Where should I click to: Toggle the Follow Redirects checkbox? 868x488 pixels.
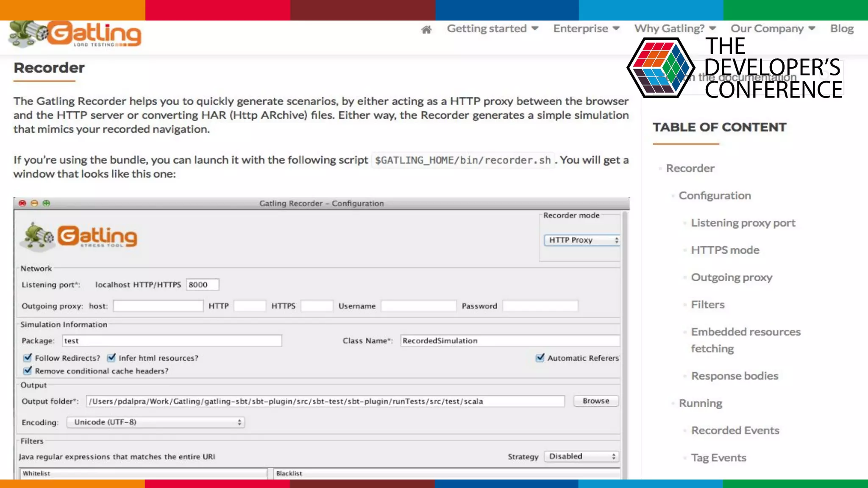click(x=28, y=358)
